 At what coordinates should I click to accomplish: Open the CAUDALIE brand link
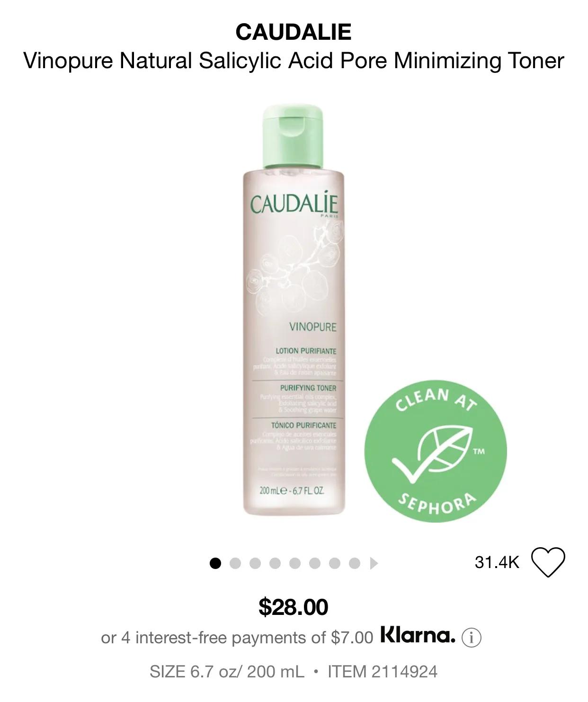(294, 32)
